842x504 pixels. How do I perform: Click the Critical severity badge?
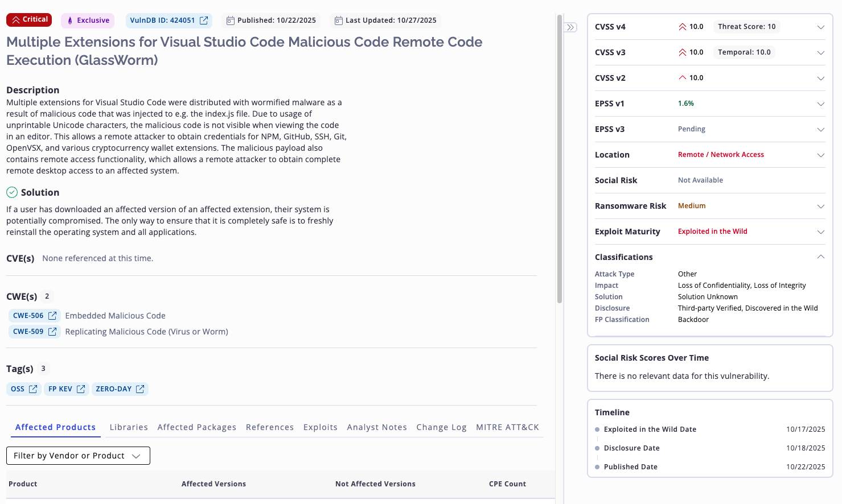(x=29, y=20)
